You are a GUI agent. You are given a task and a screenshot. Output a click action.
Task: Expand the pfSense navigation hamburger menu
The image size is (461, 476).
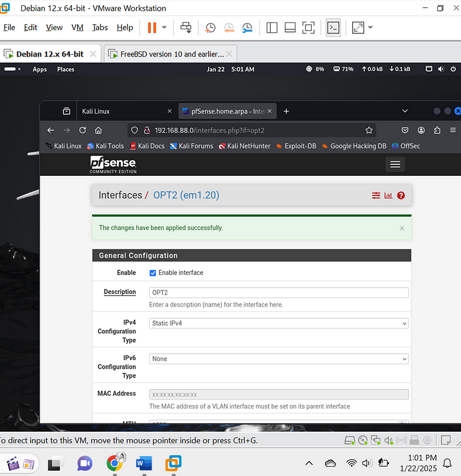click(395, 164)
